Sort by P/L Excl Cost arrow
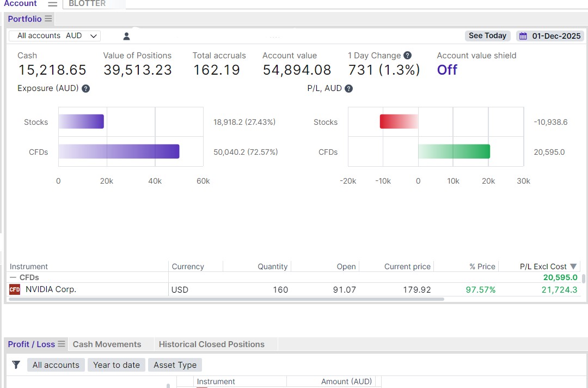Viewport: 588px width, 388px height. (x=573, y=266)
